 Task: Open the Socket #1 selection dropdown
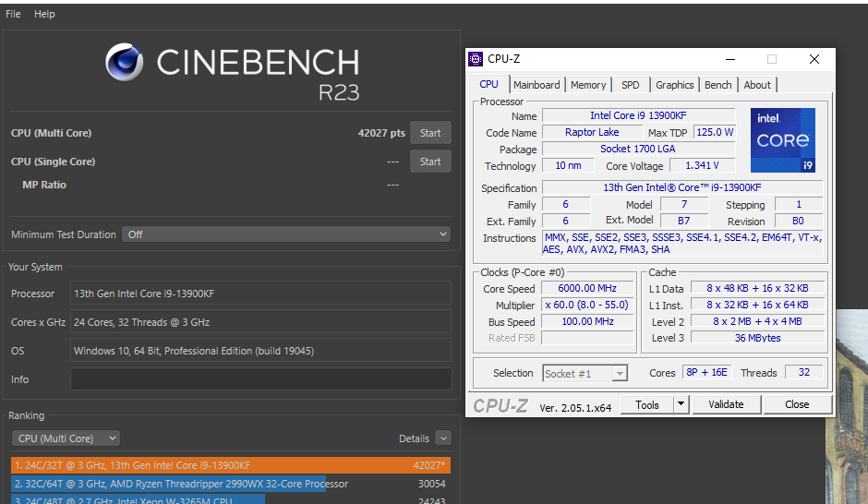[x=585, y=374]
